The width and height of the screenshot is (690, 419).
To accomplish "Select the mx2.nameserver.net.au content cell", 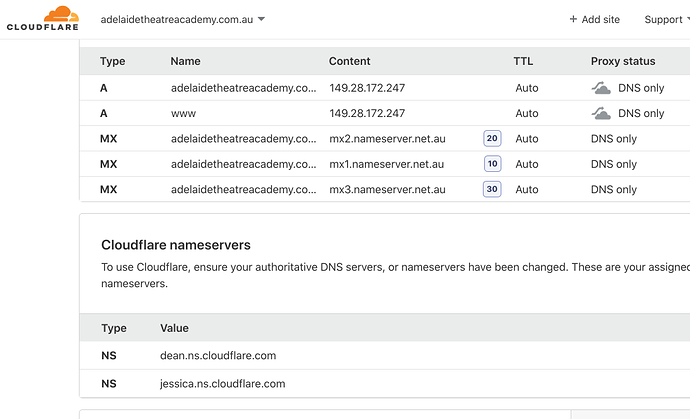I will point(387,139).
